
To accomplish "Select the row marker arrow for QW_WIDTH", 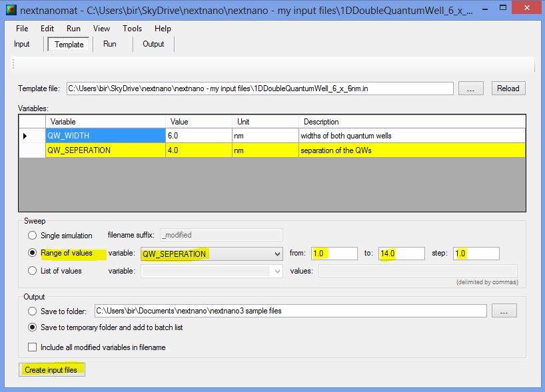I will point(26,136).
